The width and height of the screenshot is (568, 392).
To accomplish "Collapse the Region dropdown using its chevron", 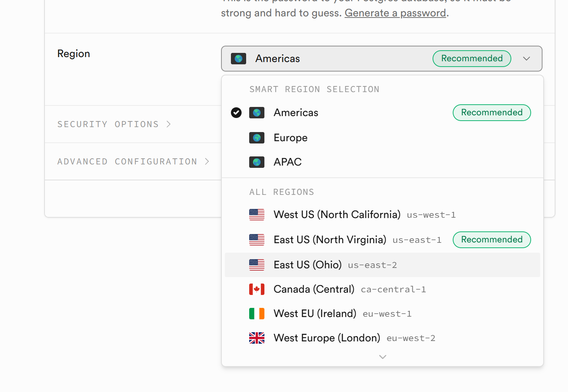I will (x=527, y=59).
